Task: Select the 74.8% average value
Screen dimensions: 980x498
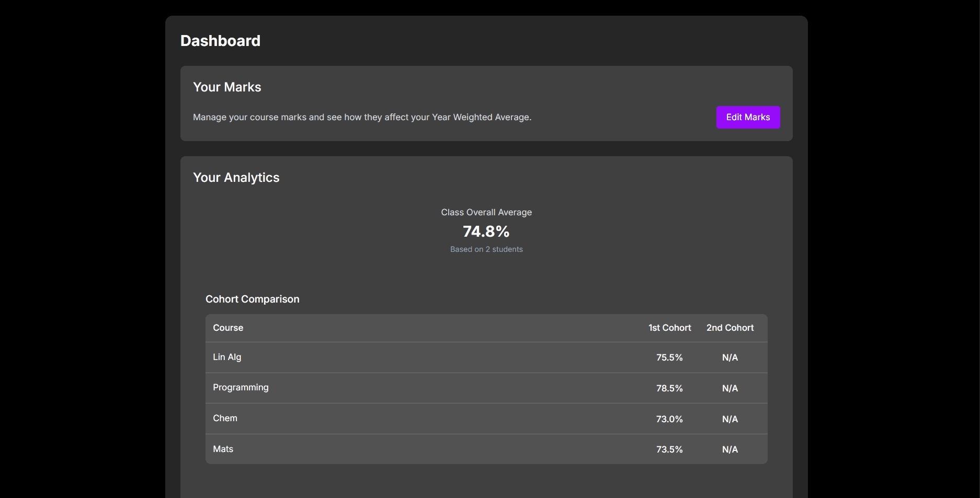Action: (x=486, y=231)
